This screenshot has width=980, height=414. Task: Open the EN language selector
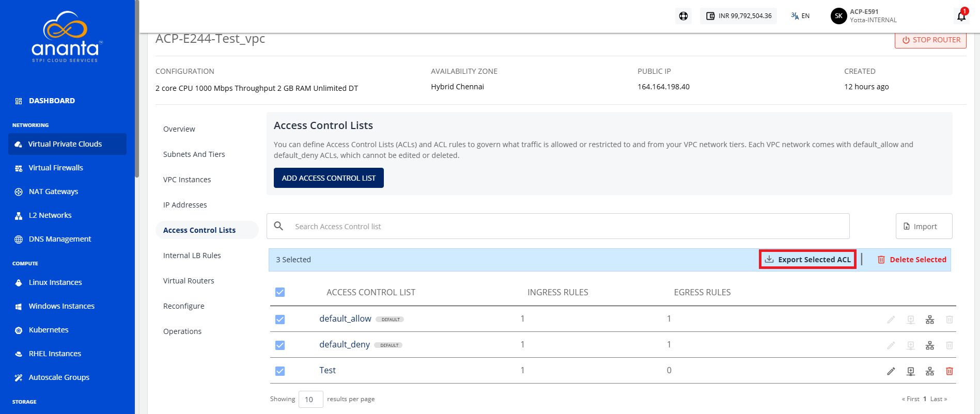800,16
